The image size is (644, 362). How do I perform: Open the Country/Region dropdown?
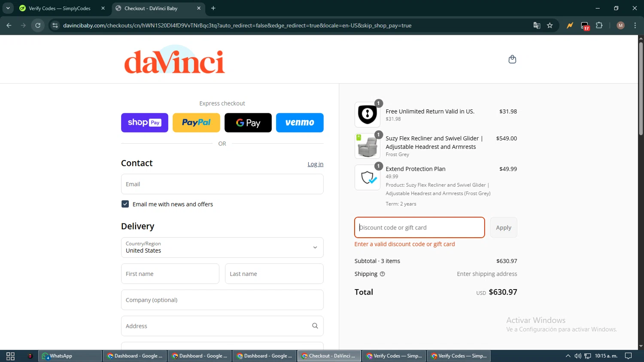pyautogui.click(x=222, y=247)
